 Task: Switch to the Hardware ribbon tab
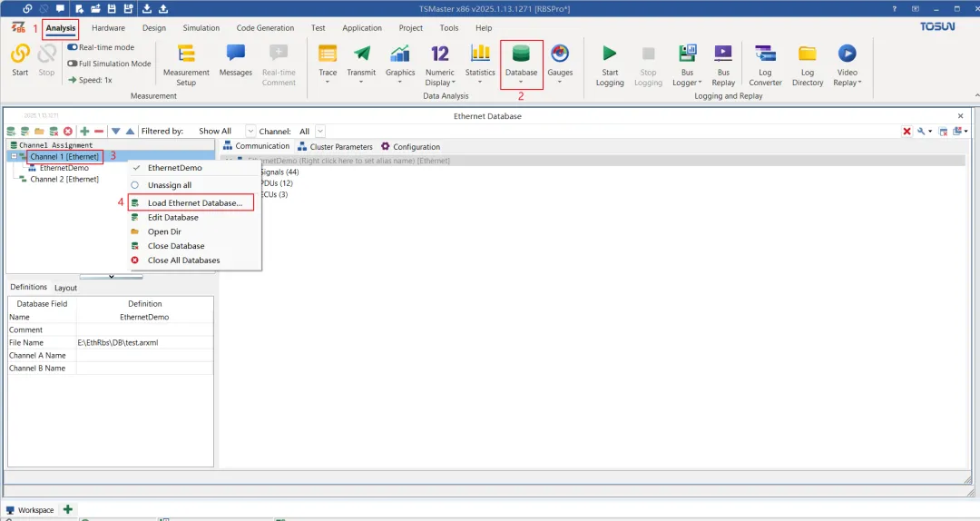pyautogui.click(x=108, y=28)
